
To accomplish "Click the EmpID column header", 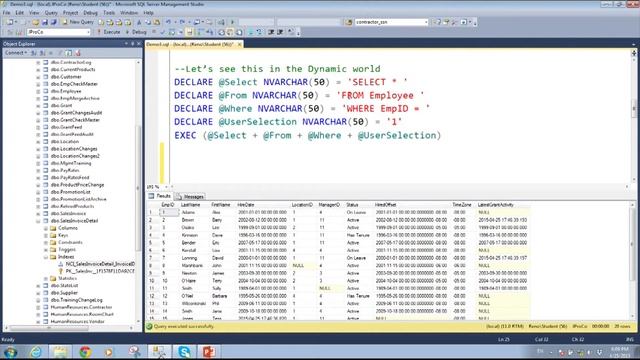I will tap(168, 205).
